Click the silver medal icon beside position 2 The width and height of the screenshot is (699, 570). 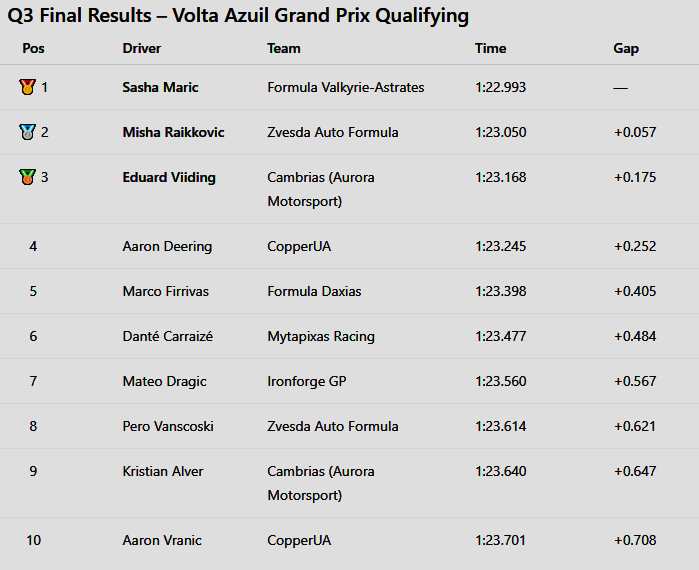26,132
